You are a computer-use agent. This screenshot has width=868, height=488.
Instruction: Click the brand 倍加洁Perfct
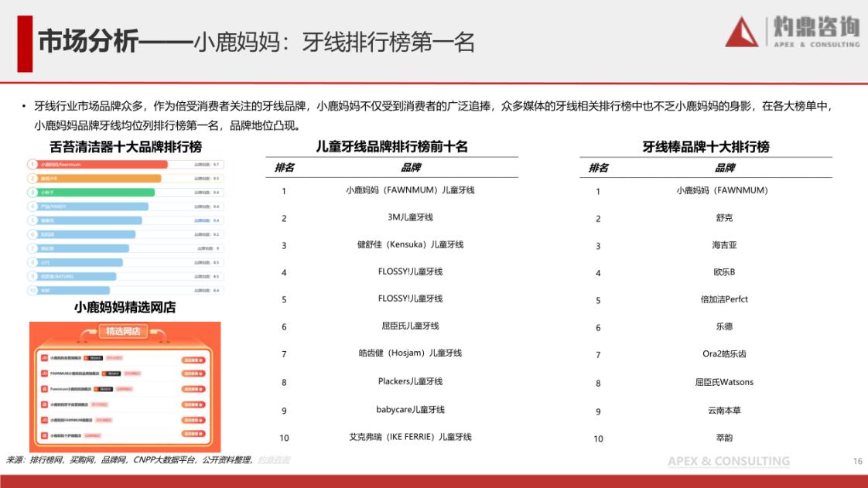(x=724, y=299)
